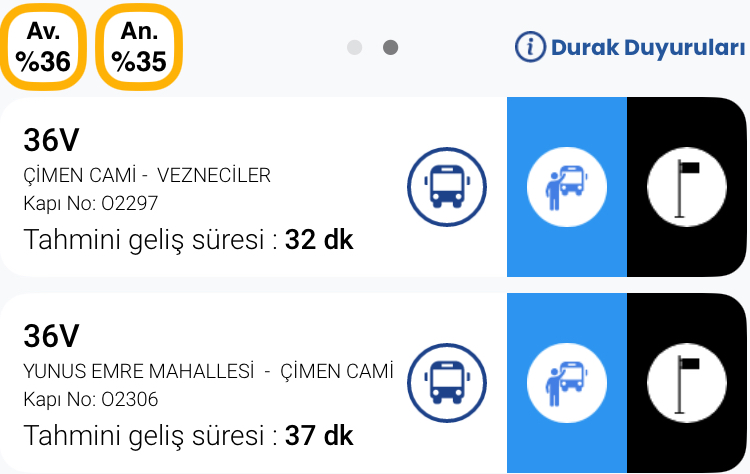Click the info icon beside Durak Duyuruları
750x474 pixels.
pos(530,47)
